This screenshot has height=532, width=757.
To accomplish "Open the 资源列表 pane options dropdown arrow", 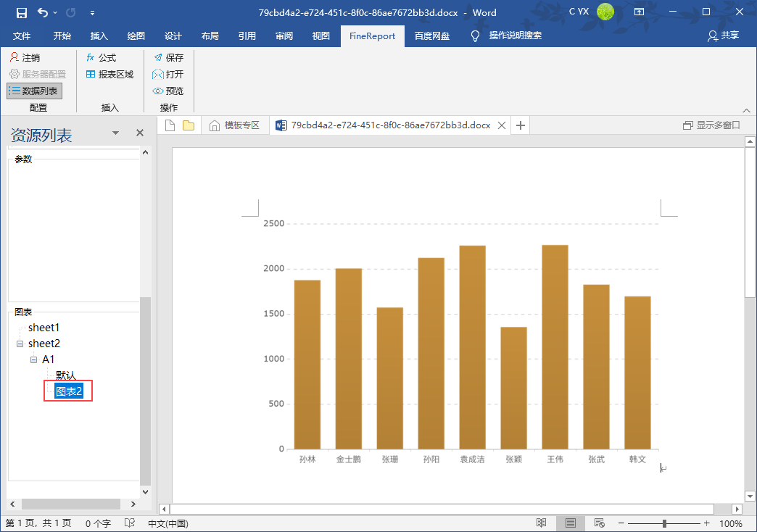I will tap(115, 133).
